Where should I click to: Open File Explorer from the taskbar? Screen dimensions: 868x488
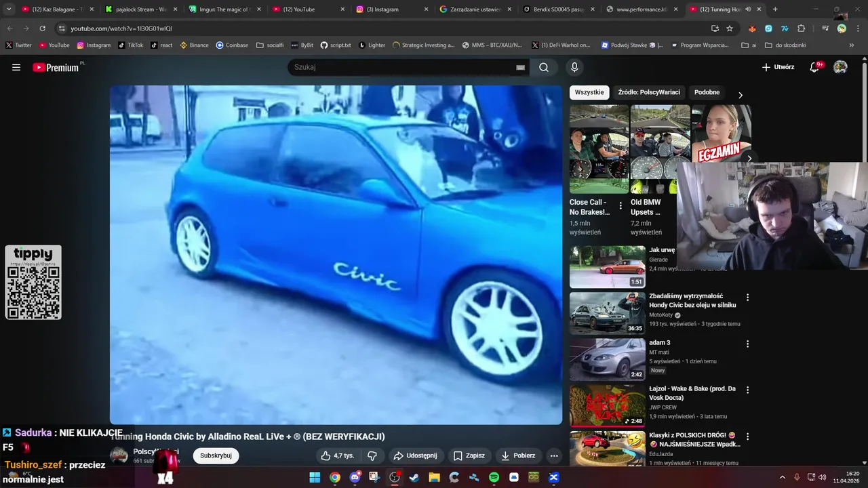click(x=434, y=477)
